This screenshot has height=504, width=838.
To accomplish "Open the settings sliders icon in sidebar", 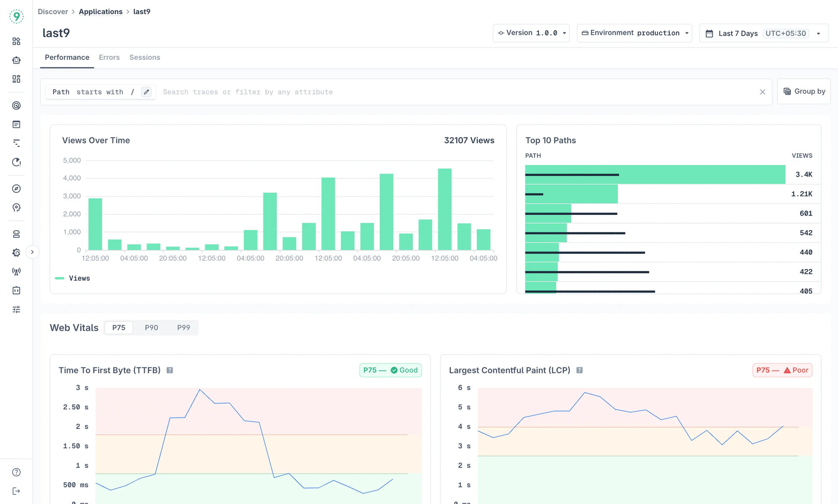I will pos(16,309).
